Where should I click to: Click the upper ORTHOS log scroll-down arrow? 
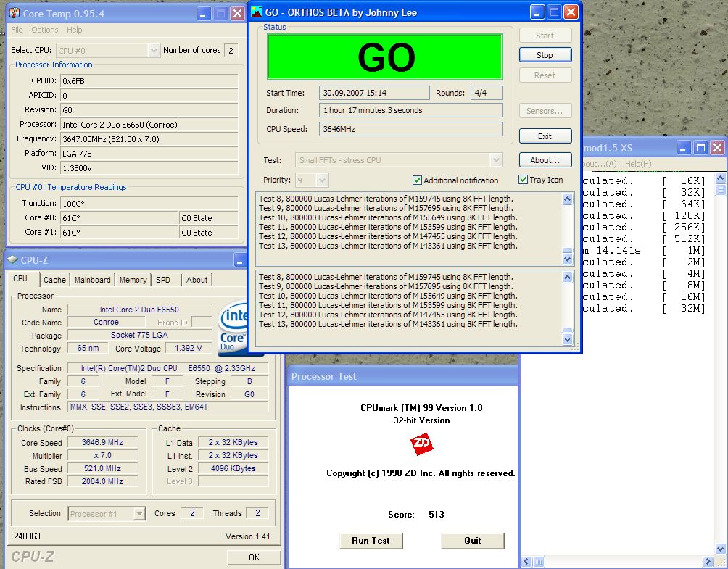click(x=567, y=259)
